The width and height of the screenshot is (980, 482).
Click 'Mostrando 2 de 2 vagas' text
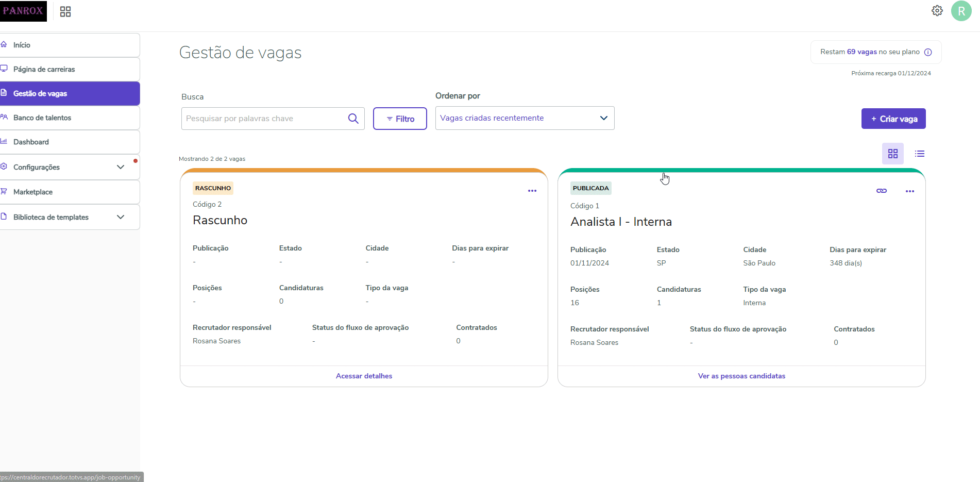(212, 159)
